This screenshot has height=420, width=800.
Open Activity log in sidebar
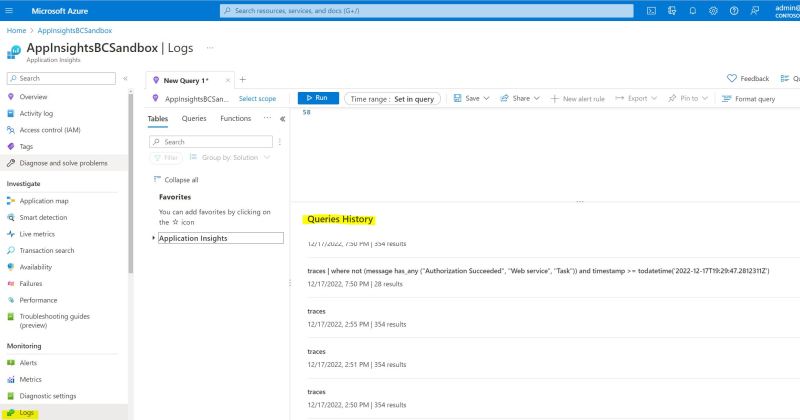click(36, 113)
